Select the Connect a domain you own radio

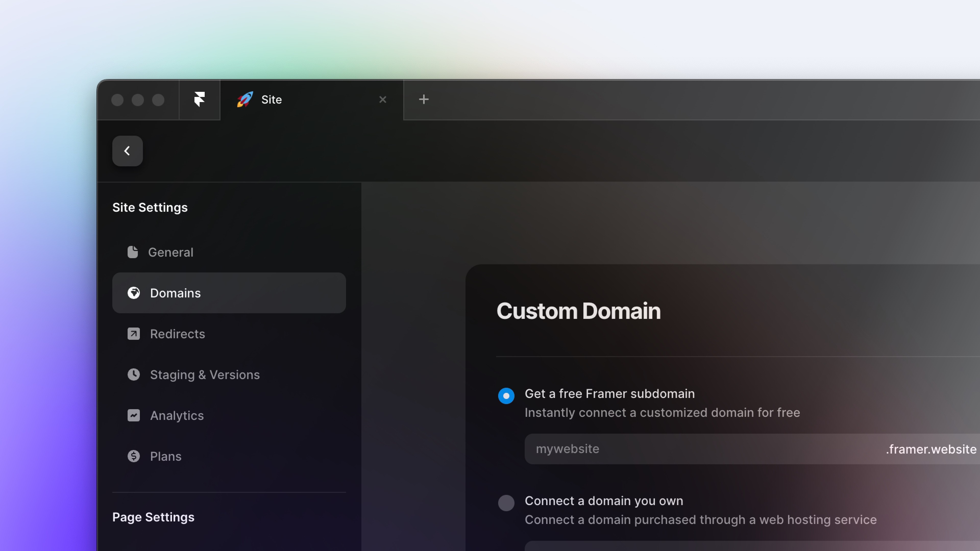tap(506, 503)
